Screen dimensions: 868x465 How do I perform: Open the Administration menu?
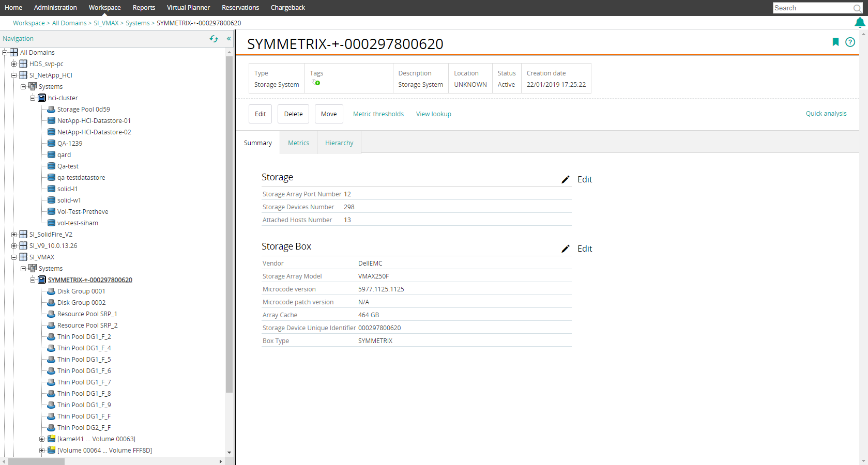point(55,8)
